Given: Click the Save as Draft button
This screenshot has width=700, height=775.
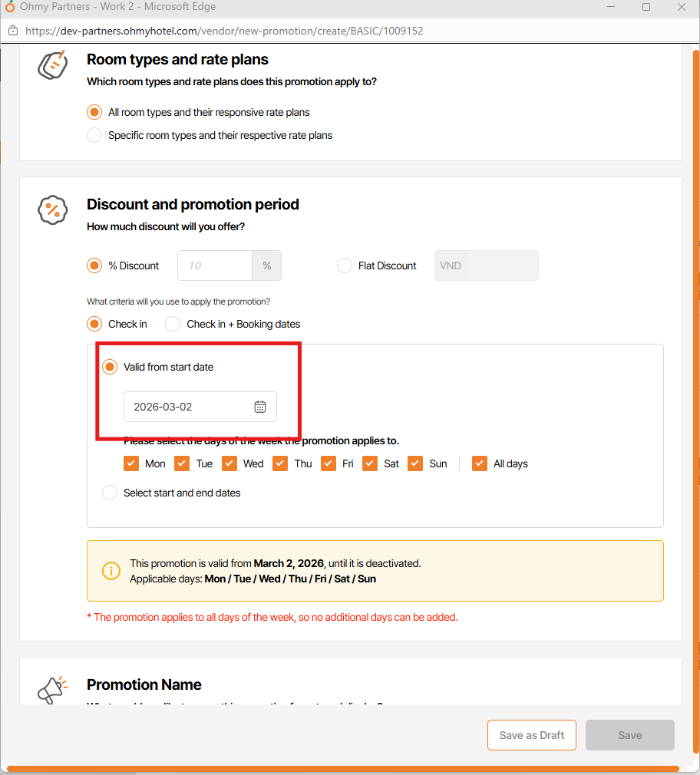Looking at the screenshot, I should tap(531, 735).
